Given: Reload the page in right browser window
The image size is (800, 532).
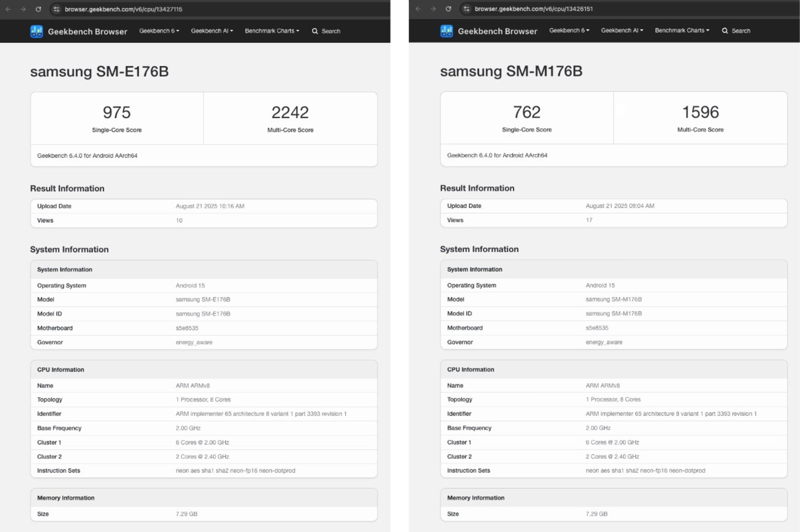Looking at the screenshot, I should pyautogui.click(x=448, y=9).
